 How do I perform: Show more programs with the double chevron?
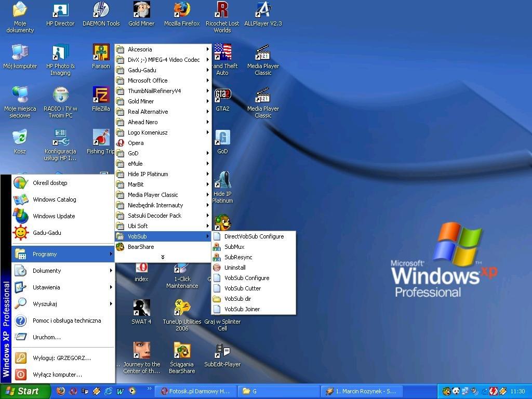[163, 257]
